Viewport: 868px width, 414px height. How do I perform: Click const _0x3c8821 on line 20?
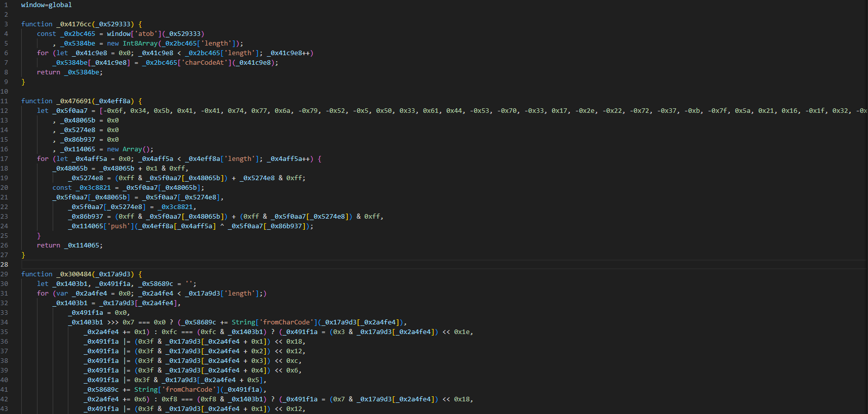tap(82, 188)
